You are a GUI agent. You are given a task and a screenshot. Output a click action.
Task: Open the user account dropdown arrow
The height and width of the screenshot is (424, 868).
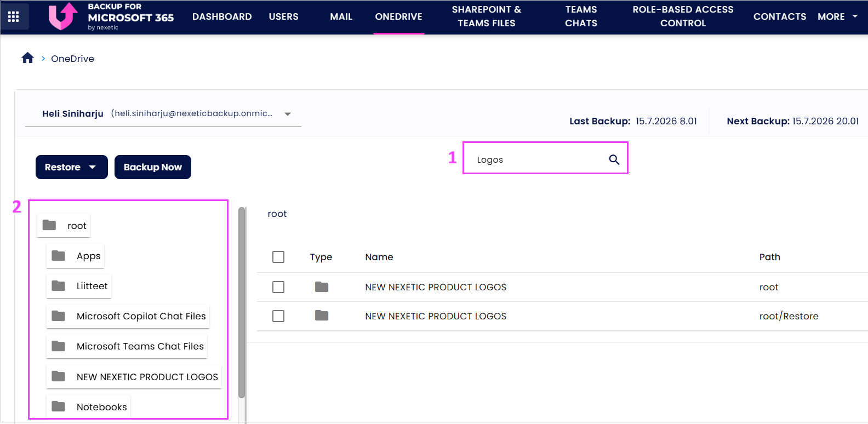tap(288, 114)
